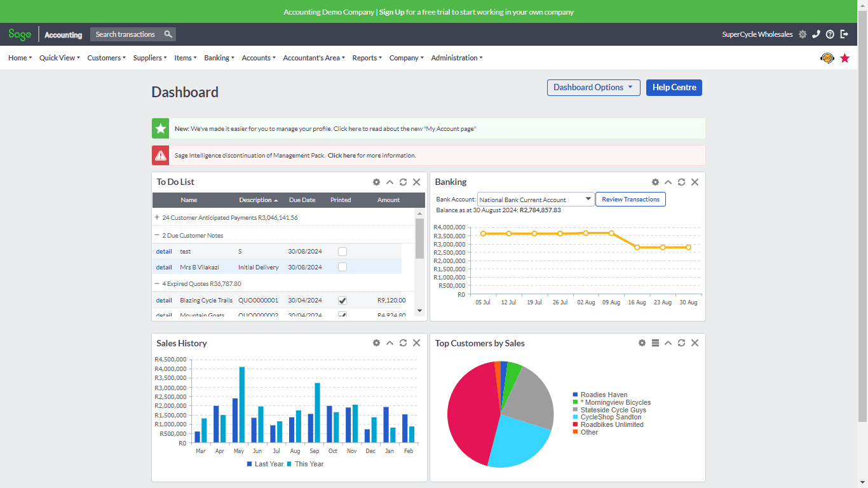
Task: Open the Customers menu
Action: [x=107, y=58]
